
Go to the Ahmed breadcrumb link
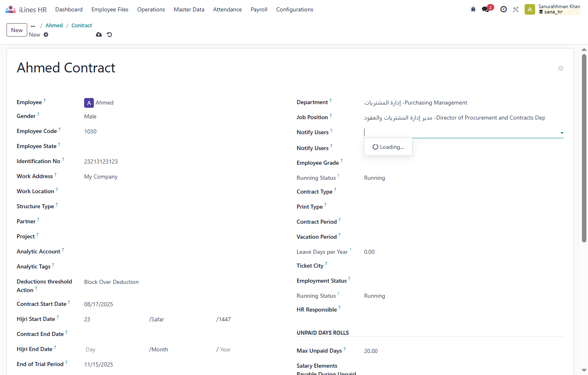click(54, 26)
